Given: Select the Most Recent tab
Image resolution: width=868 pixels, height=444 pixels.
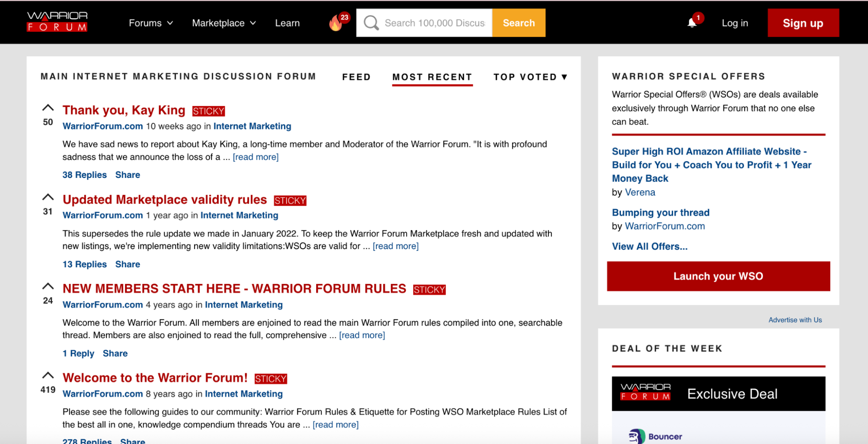Looking at the screenshot, I should [432, 77].
